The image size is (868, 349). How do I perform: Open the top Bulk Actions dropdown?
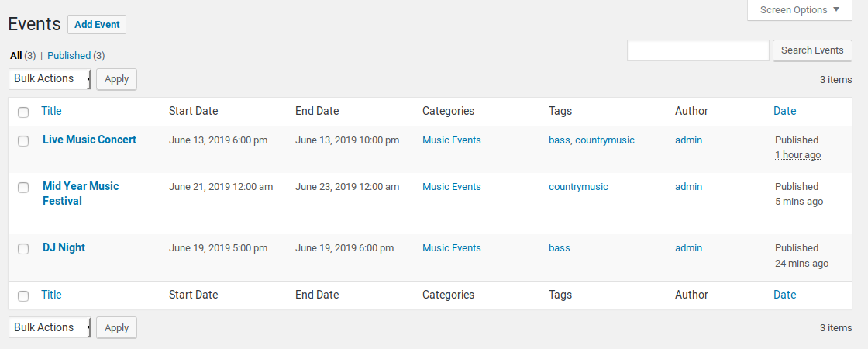tap(50, 78)
